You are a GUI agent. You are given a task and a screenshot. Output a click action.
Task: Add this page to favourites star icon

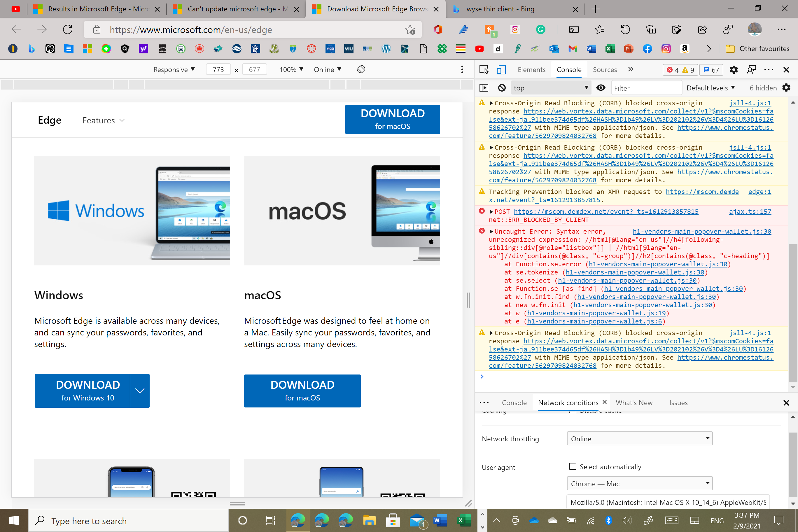tap(410, 30)
